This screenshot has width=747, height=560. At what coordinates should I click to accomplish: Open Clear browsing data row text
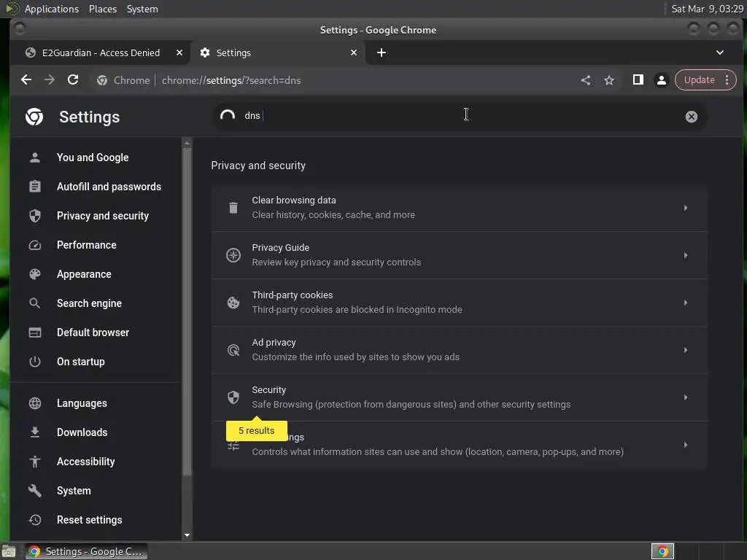point(333,208)
